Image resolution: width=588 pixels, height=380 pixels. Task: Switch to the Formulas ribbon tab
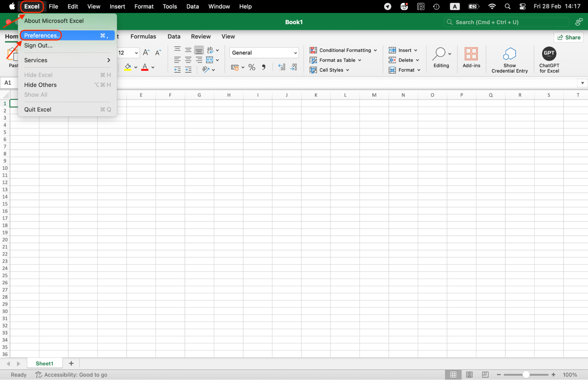coord(143,36)
